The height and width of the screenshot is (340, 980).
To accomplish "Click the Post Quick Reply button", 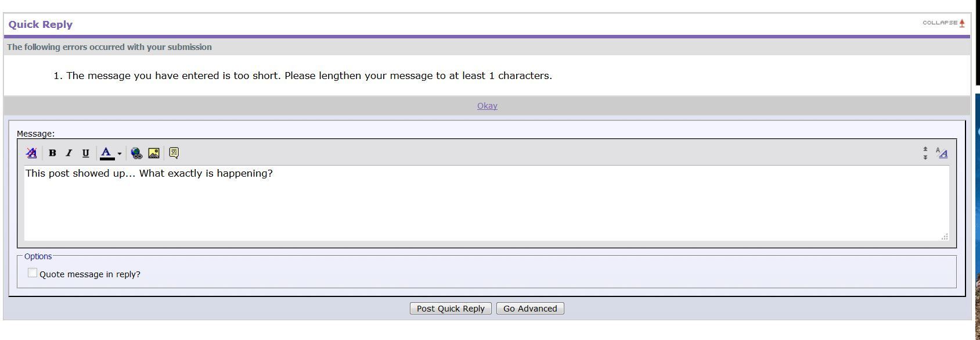I will [451, 309].
